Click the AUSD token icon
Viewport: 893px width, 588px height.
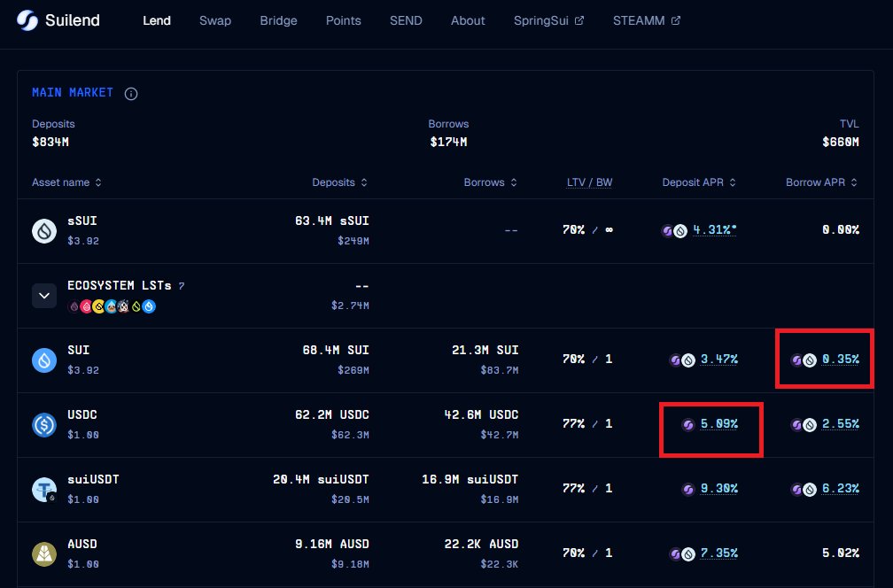[x=44, y=553]
